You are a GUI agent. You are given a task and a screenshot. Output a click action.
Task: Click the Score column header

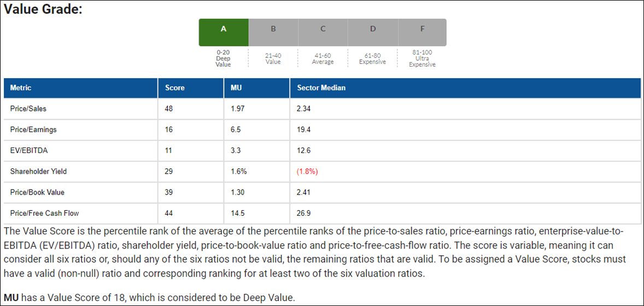(175, 88)
